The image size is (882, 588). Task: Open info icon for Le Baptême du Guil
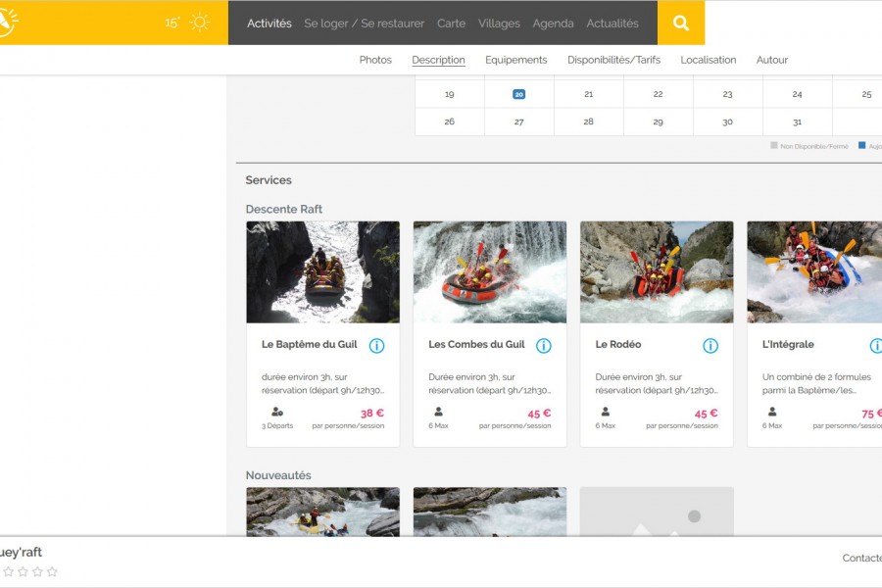[x=376, y=346]
